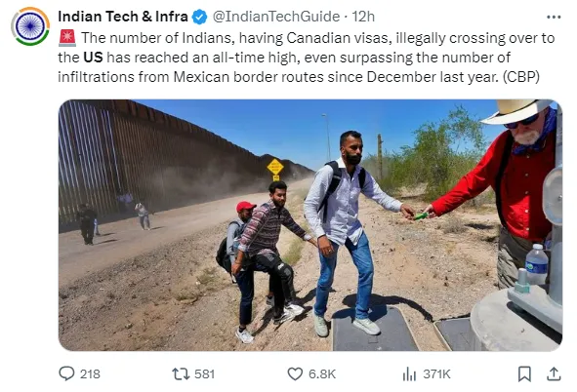The width and height of the screenshot is (577, 392).
Task: Bookmark this tweet
Action: pos(524,374)
